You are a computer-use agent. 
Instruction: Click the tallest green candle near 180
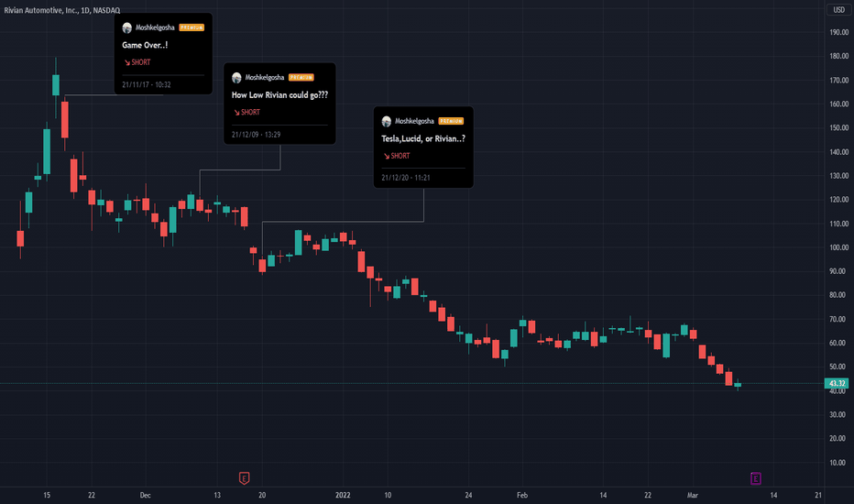(56, 85)
